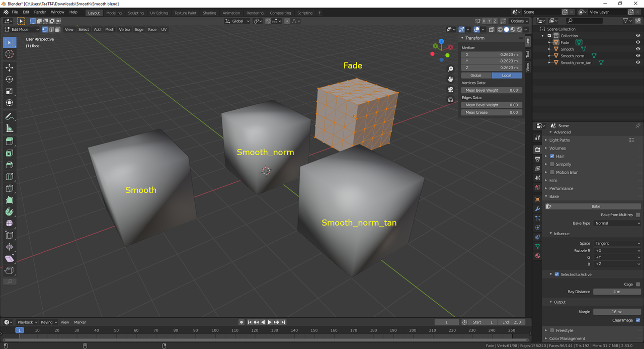Expand the Performance panel
The height and width of the screenshot is (349, 644).
tap(561, 188)
